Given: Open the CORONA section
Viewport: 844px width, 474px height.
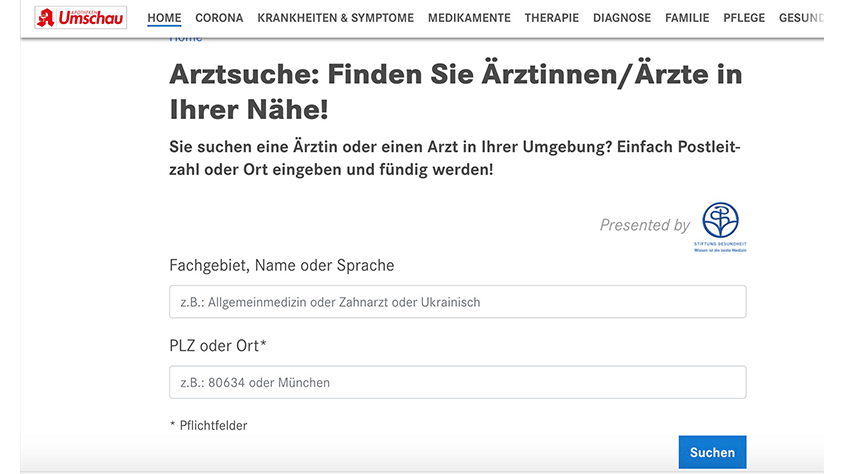Looking at the screenshot, I should click(x=219, y=18).
